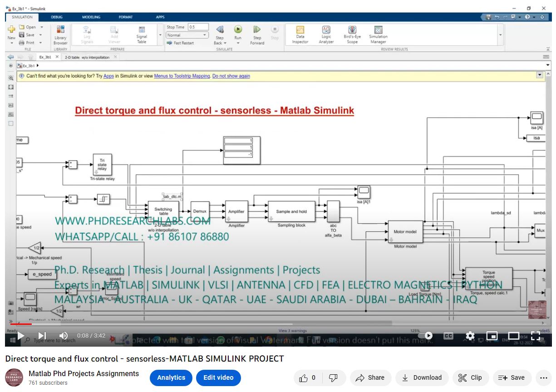Download the video

[422, 377]
